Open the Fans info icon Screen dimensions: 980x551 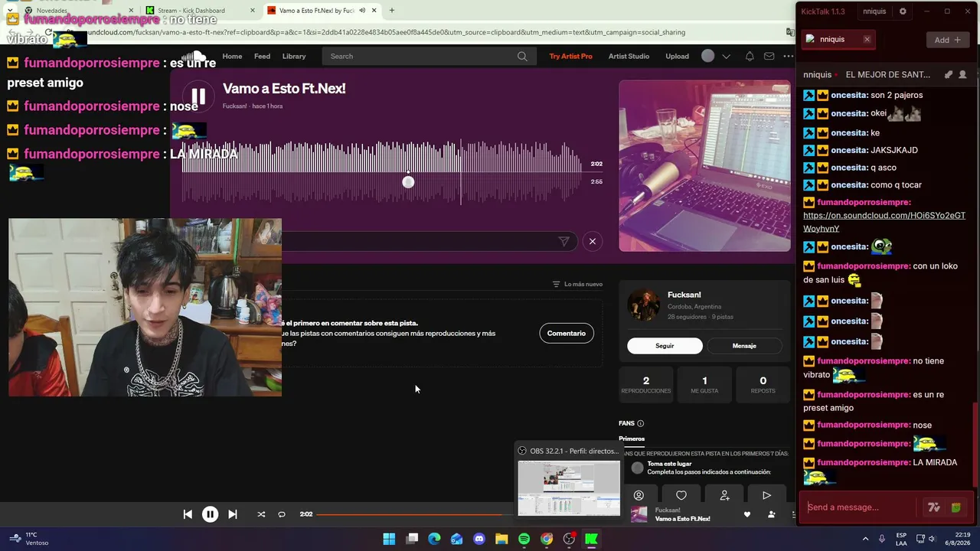(x=641, y=423)
